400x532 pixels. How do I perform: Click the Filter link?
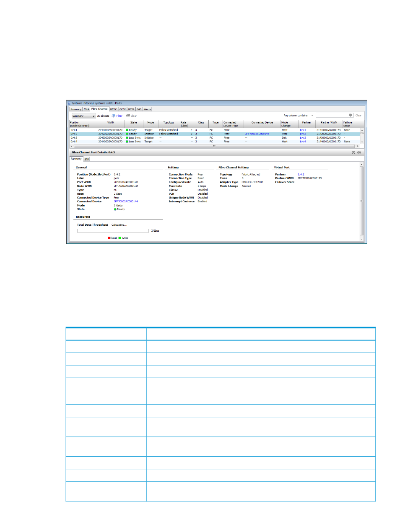(x=119, y=116)
